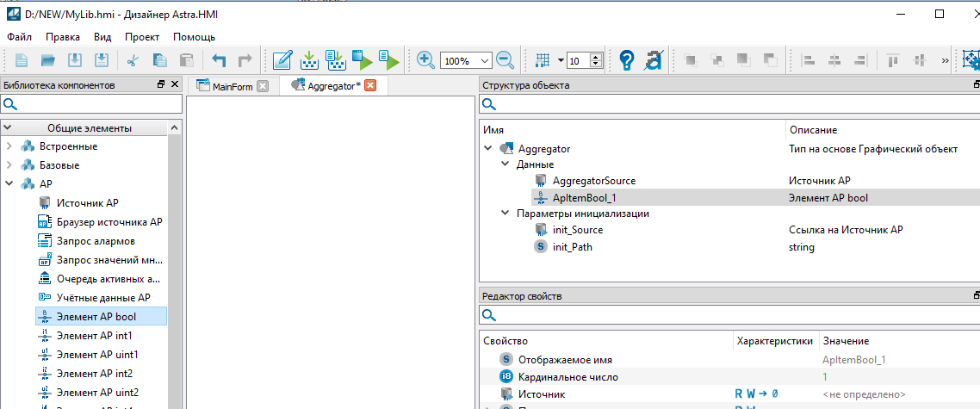Click the edit pencil toolbar icon

tap(282, 60)
